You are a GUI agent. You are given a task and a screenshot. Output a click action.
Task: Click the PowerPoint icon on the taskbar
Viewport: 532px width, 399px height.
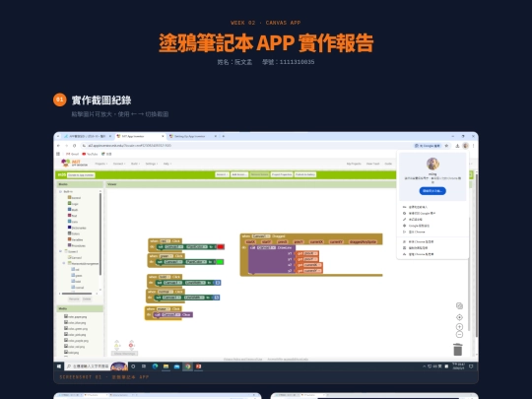(x=198, y=366)
